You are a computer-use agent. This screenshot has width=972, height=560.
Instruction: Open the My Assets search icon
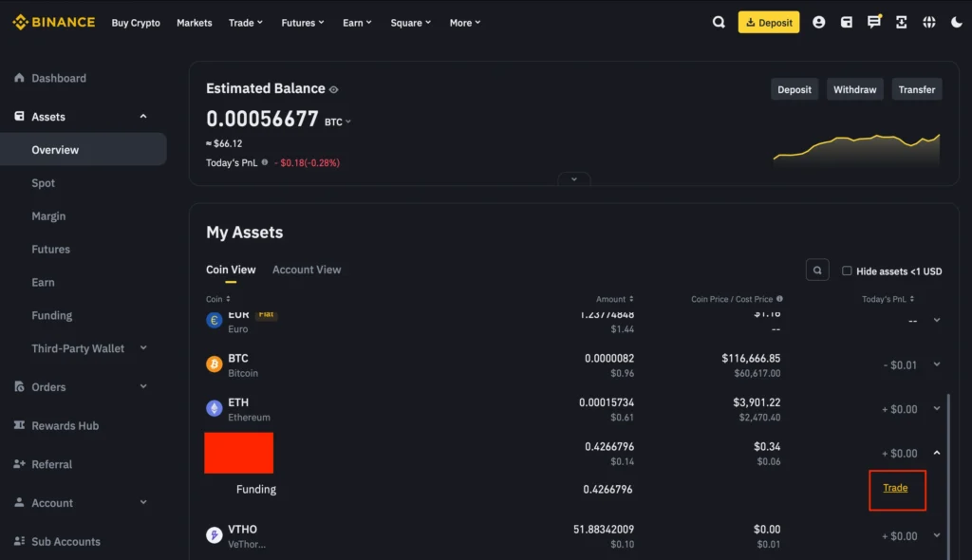point(817,271)
